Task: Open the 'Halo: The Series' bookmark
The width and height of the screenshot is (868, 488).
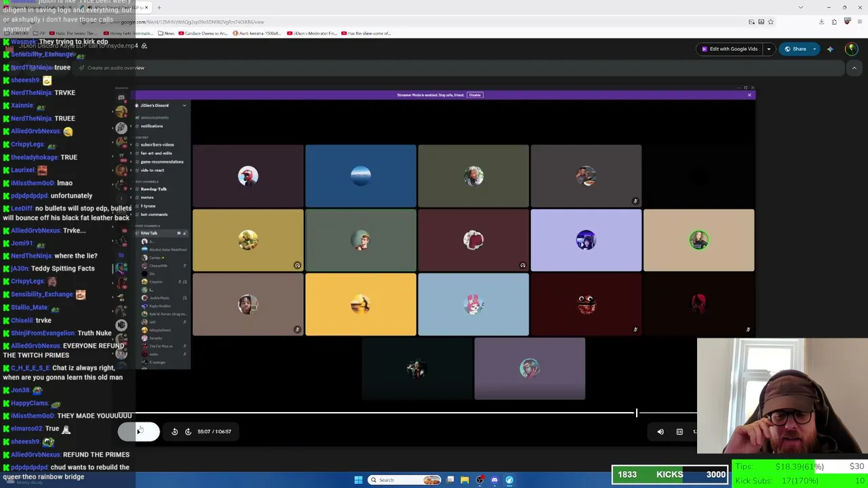Action: 75,33
